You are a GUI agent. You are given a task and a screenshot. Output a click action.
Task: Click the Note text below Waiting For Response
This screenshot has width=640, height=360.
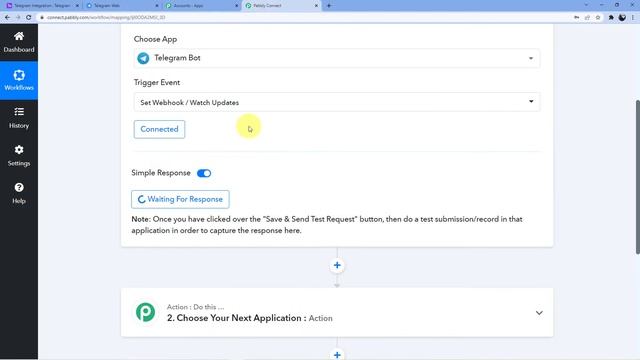[x=327, y=225]
